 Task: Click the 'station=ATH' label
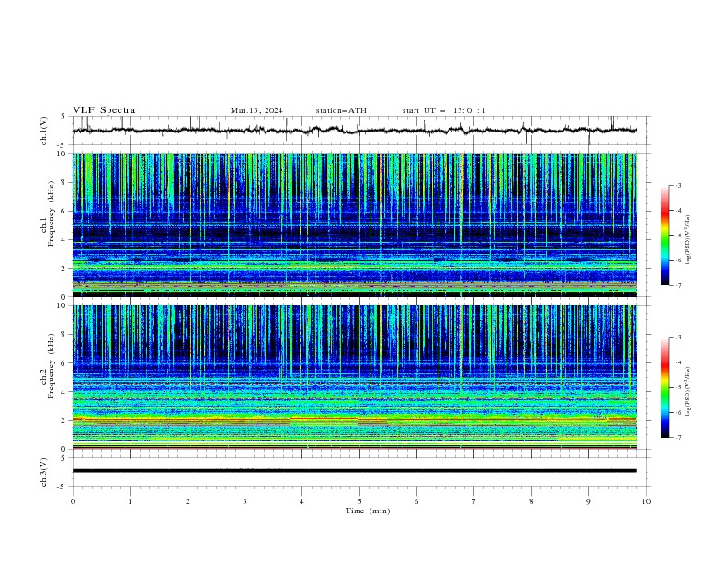(x=341, y=110)
